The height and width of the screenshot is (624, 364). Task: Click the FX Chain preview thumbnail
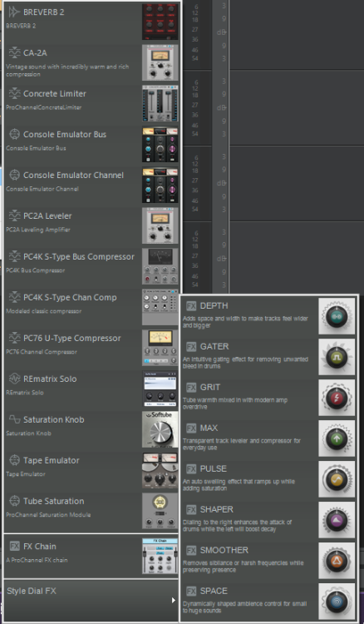click(x=160, y=556)
